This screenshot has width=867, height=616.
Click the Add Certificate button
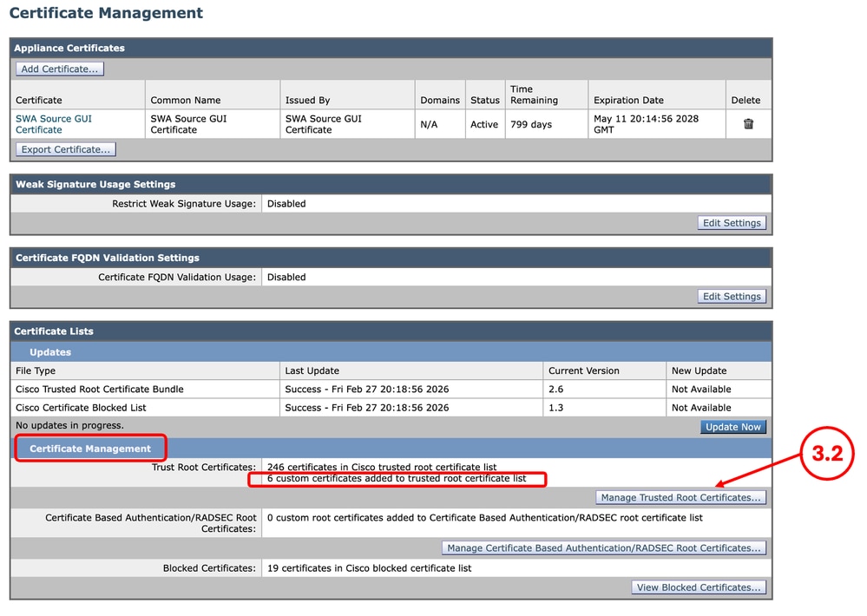tap(59, 69)
